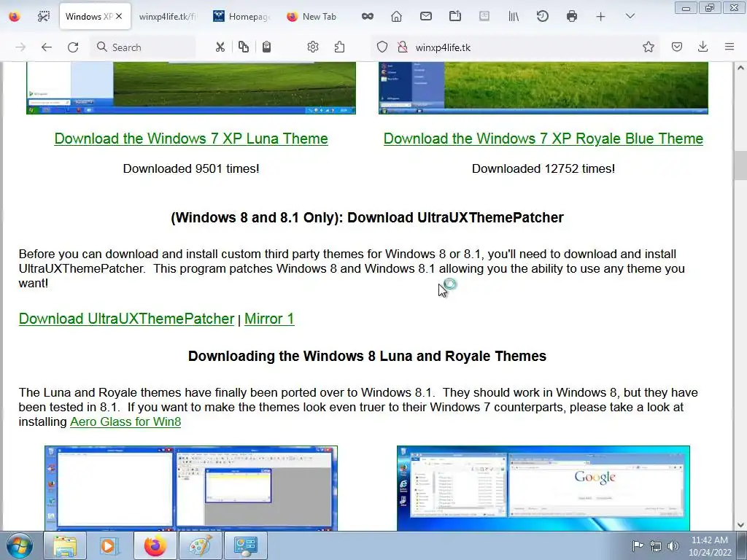
Task: Click the Copy toolbar icon
Action: (x=244, y=47)
